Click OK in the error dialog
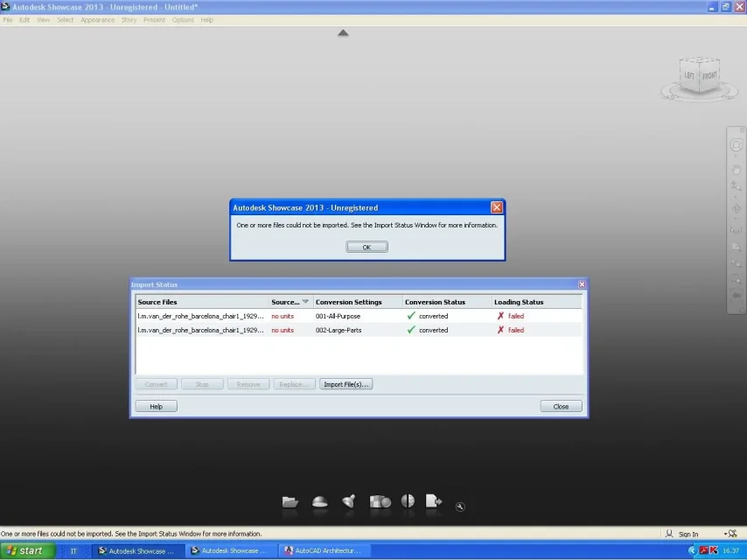Screen dimensions: 747x560 pos(367,247)
